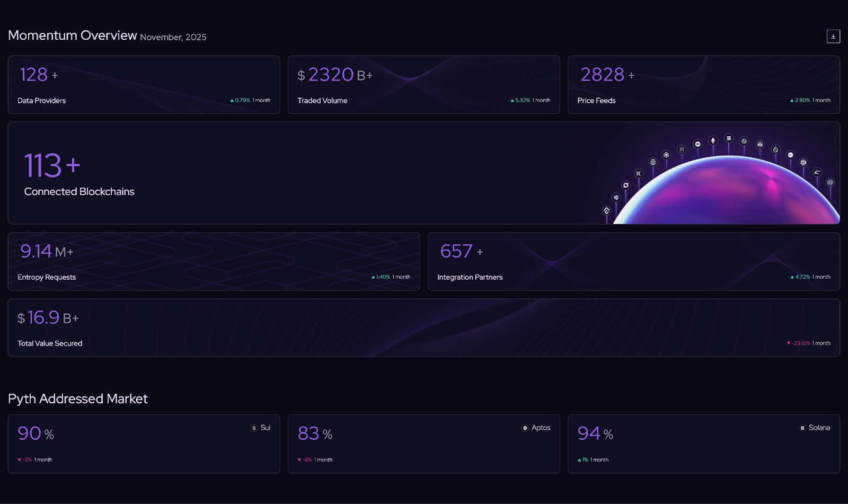
Task: Click the -23.12% 1 month change indicator
Action: pyautogui.click(x=808, y=343)
